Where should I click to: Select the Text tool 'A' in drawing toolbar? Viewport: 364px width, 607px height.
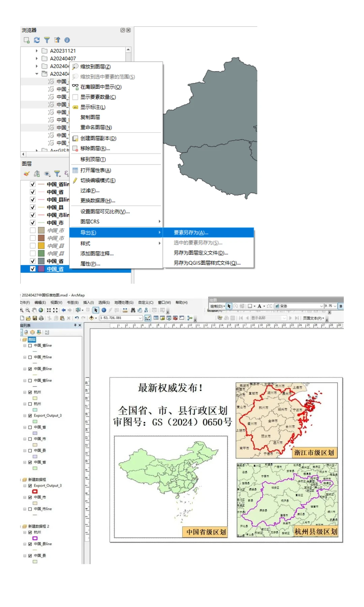pos(260,306)
